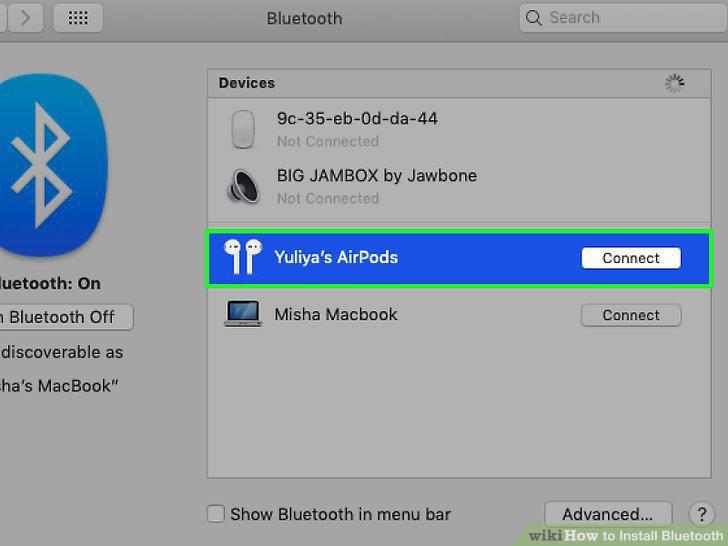Toggle Show Bluetooth in menu bar checkbox
Image resolution: width=728 pixels, height=546 pixels.
(x=216, y=514)
